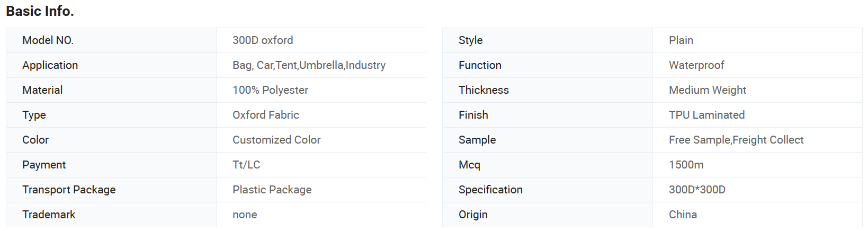Select the Application value Bag, Car, Tent, Umbrella, Industry

[x=309, y=65]
